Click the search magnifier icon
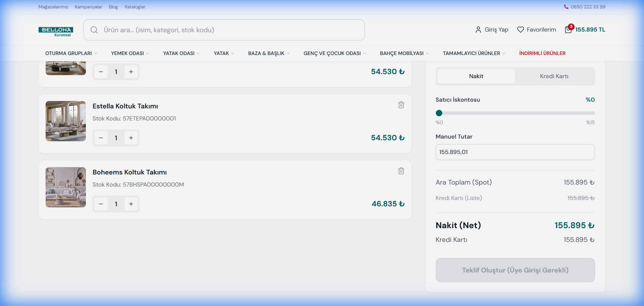The image size is (644, 306). (94, 30)
